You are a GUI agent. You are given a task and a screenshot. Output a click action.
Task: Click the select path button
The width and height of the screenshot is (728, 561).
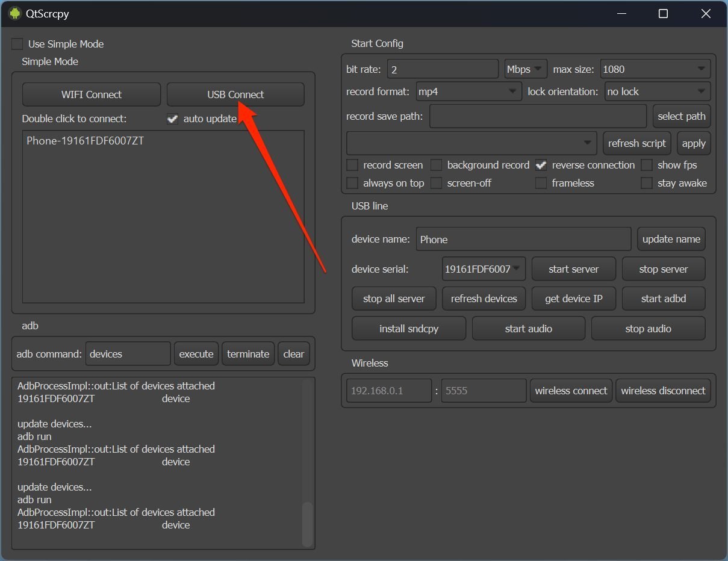click(x=682, y=116)
